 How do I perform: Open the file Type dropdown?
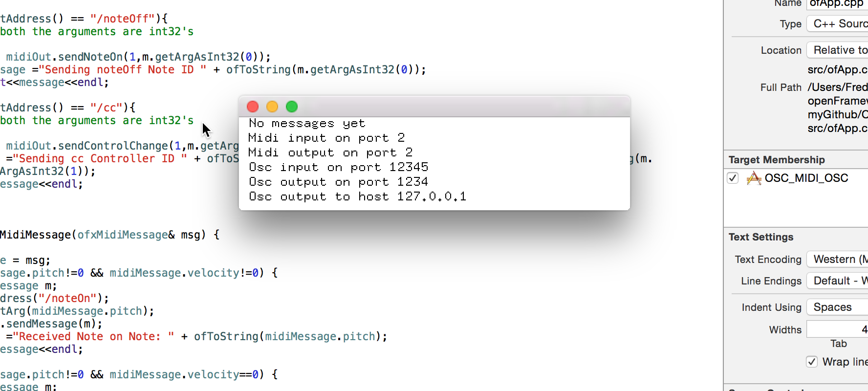coord(837,23)
